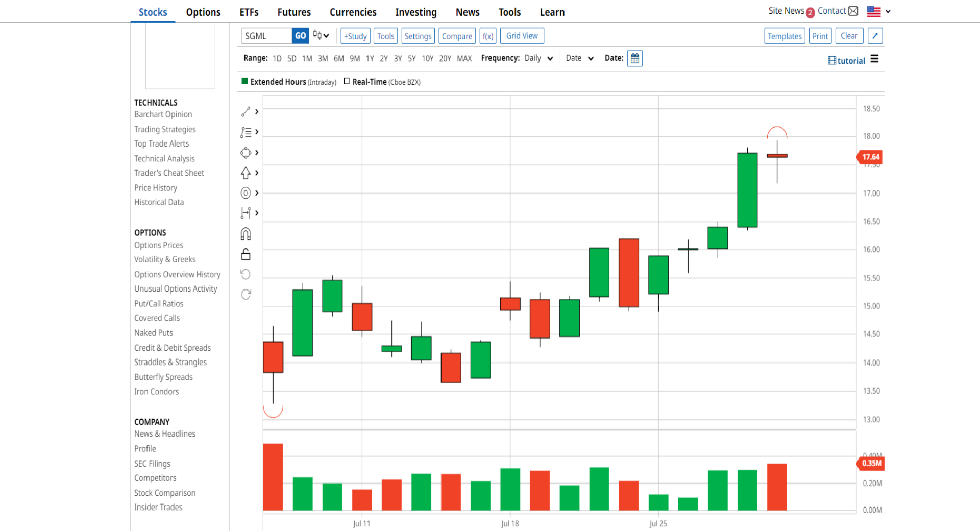
Task: Open the candlestick chart type dropdown
Action: [x=321, y=35]
